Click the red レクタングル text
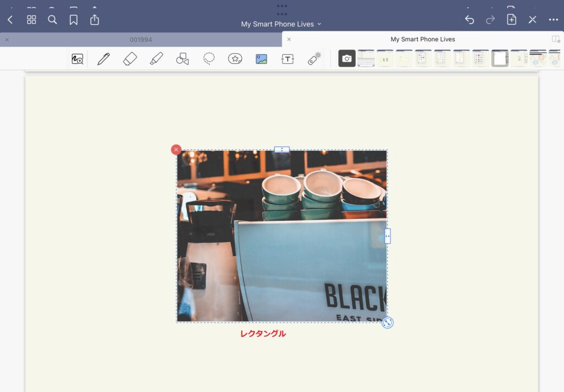564x392 pixels. point(263,334)
